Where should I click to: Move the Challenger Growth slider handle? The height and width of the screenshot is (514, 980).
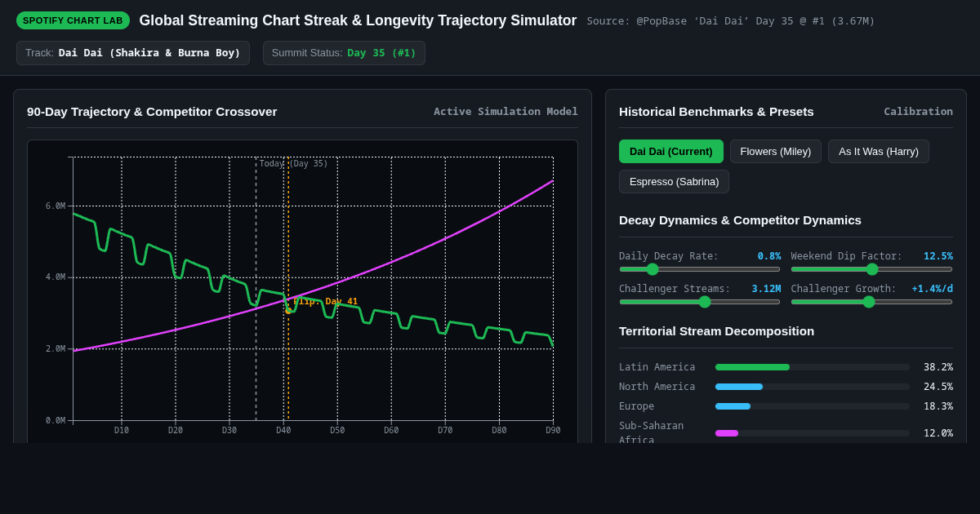pos(869,302)
